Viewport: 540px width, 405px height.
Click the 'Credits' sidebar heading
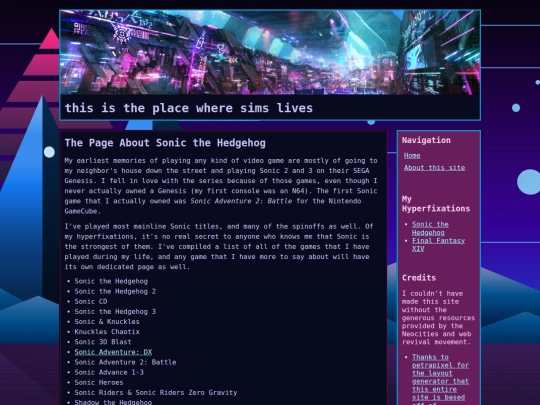point(419,278)
